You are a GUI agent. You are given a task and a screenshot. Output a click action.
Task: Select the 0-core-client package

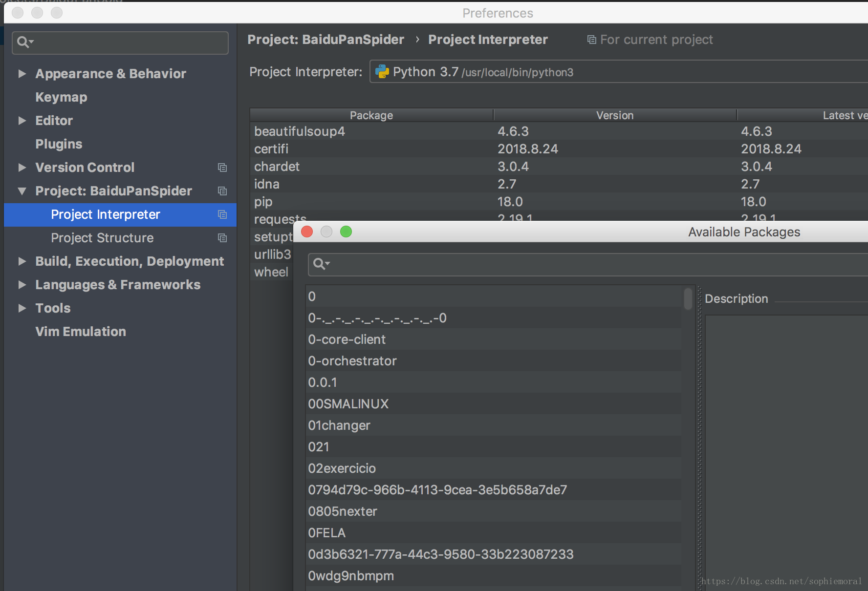pos(494,339)
